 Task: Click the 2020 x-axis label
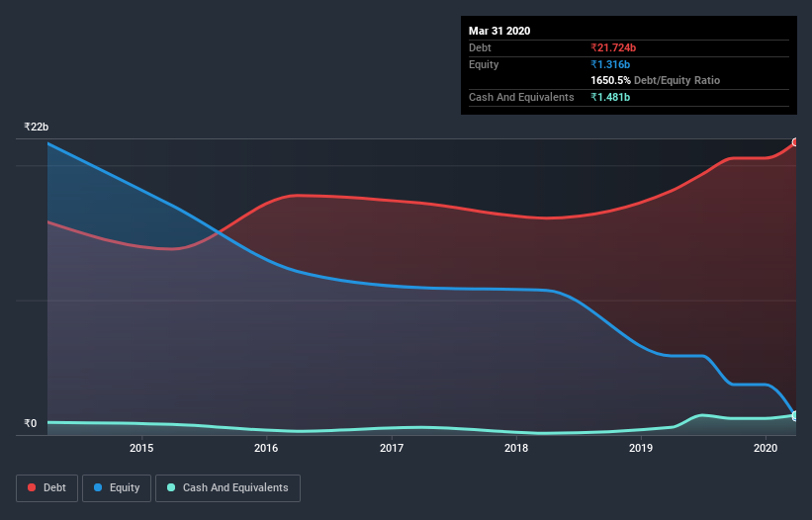click(x=766, y=448)
